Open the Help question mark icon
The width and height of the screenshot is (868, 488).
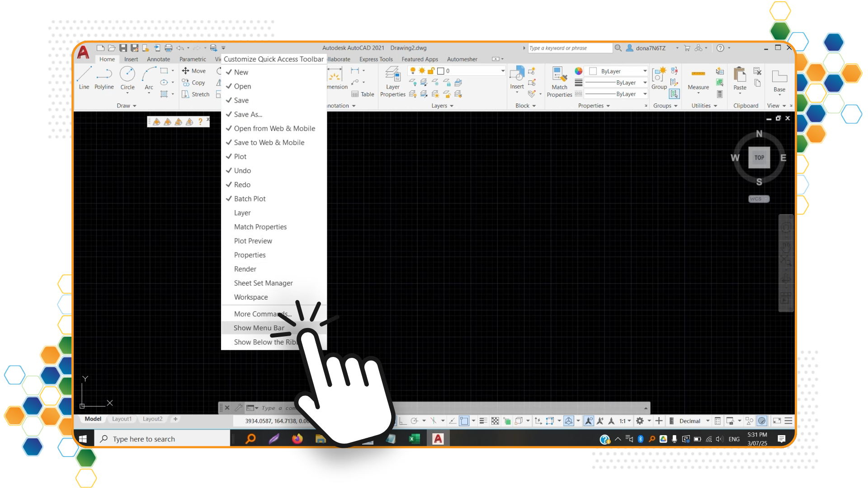coord(720,48)
